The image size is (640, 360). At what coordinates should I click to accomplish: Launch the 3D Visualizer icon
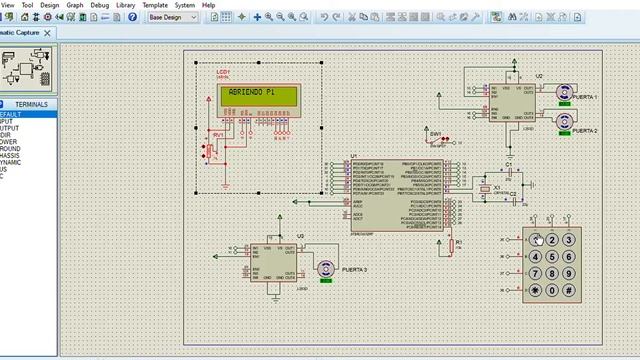[59, 17]
